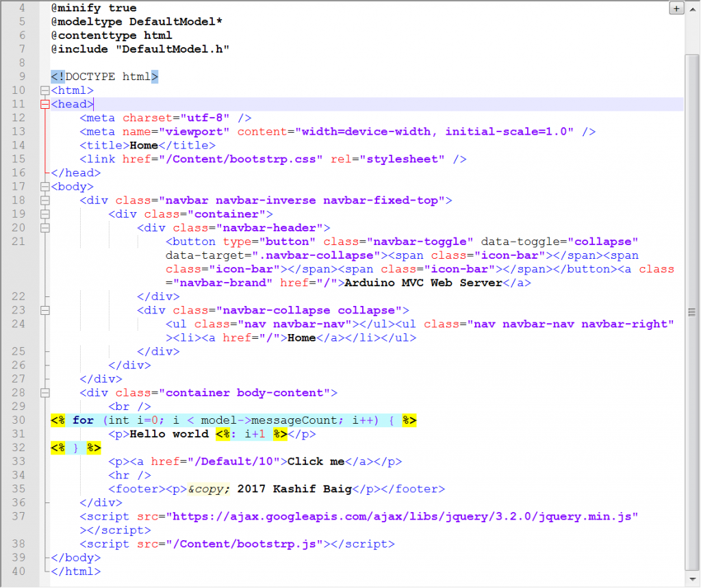Click the "navbar-header" class value

(270, 228)
